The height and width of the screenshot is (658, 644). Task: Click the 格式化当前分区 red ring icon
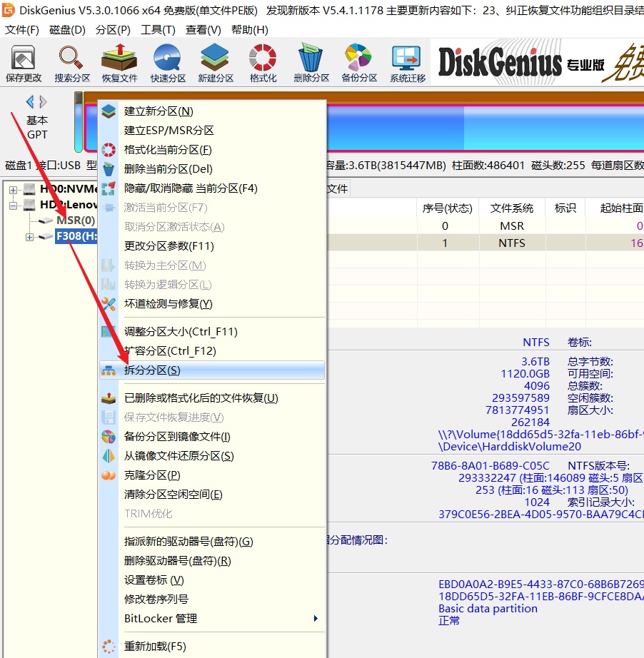(x=109, y=150)
